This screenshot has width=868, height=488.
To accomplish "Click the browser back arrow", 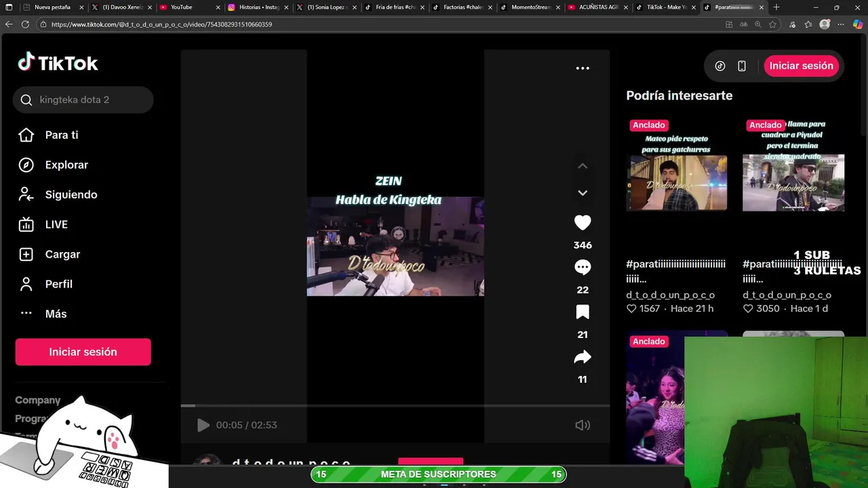I will point(9,24).
